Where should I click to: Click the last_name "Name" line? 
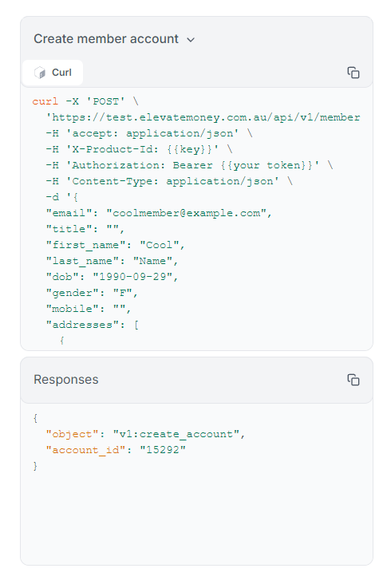click(x=112, y=261)
